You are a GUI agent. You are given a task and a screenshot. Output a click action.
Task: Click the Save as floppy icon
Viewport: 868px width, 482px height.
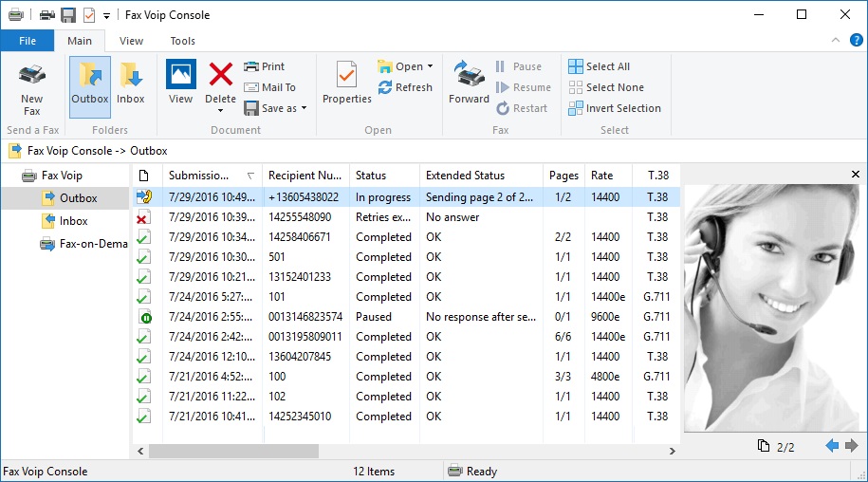click(251, 108)
